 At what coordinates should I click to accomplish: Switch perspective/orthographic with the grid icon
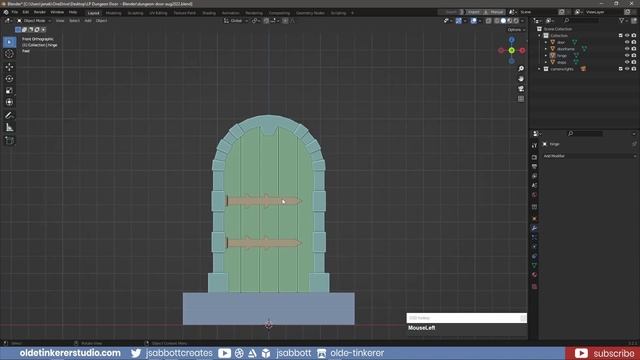click(x=521, y=99)
